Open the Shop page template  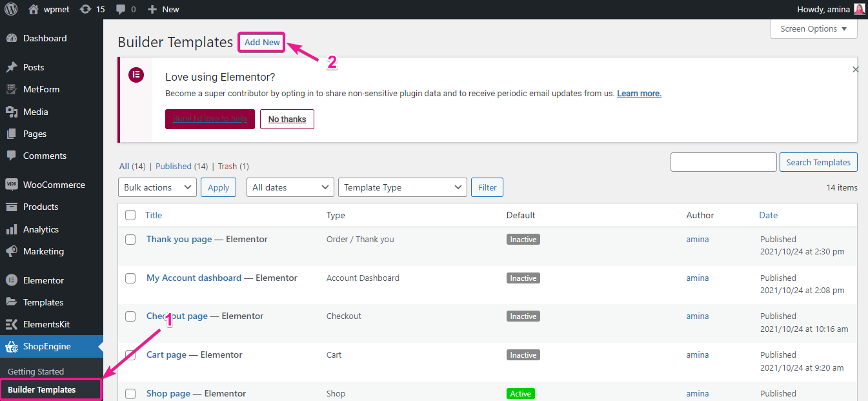click(168, 393)
